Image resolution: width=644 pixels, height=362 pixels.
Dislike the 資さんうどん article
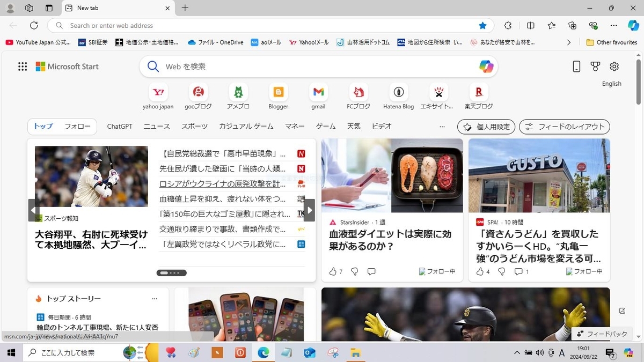501,271
